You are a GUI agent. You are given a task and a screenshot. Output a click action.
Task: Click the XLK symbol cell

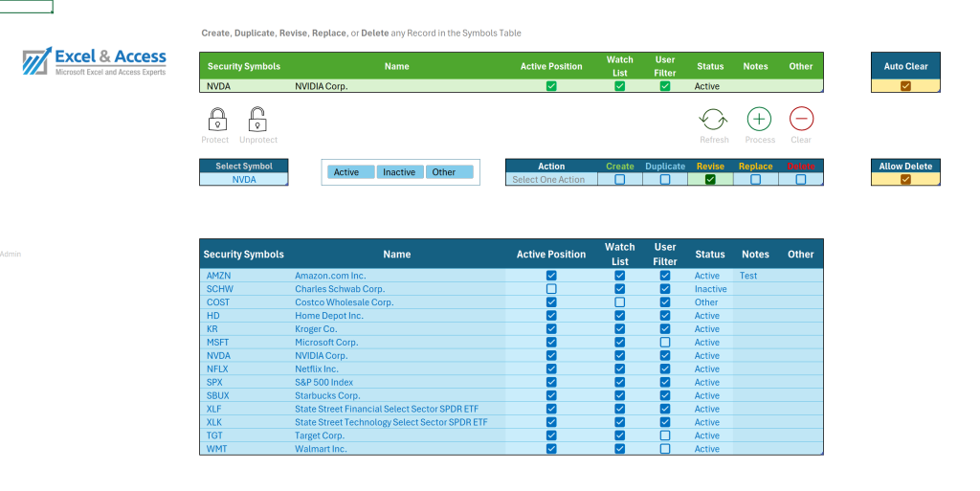coord(244,422)
